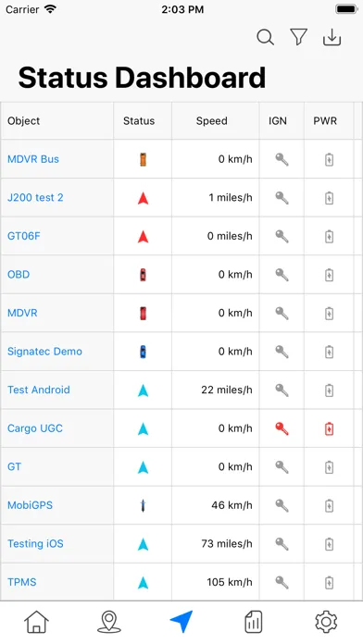Viewport: 363px width, 644px height.
Task: Tap the red battery icon for Cargo UGC
Action: 329,428
